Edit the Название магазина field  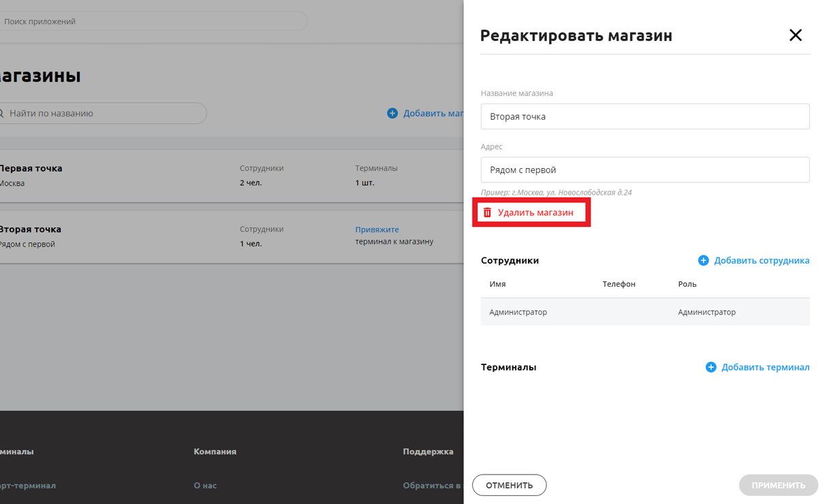coord(645,116)
